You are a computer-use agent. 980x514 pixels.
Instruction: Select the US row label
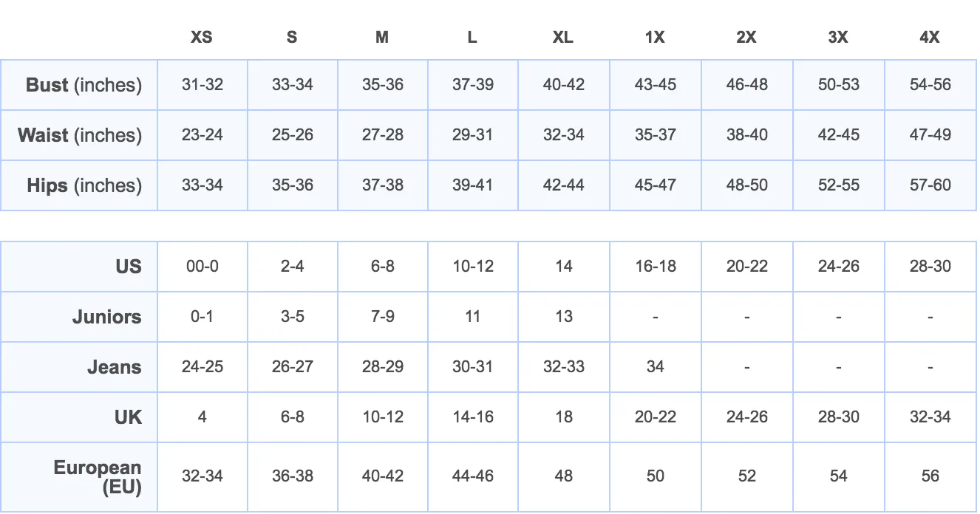[x=128, y=267]
